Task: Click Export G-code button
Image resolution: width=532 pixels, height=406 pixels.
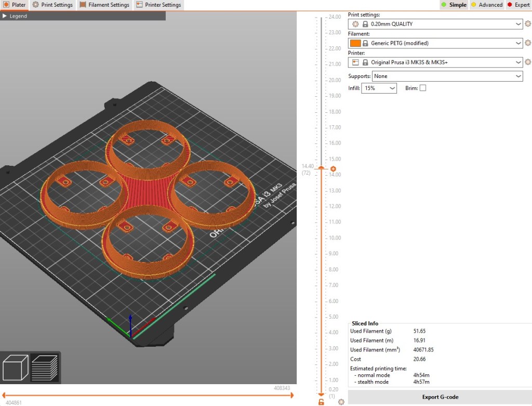Action: [x=440, y=397]
